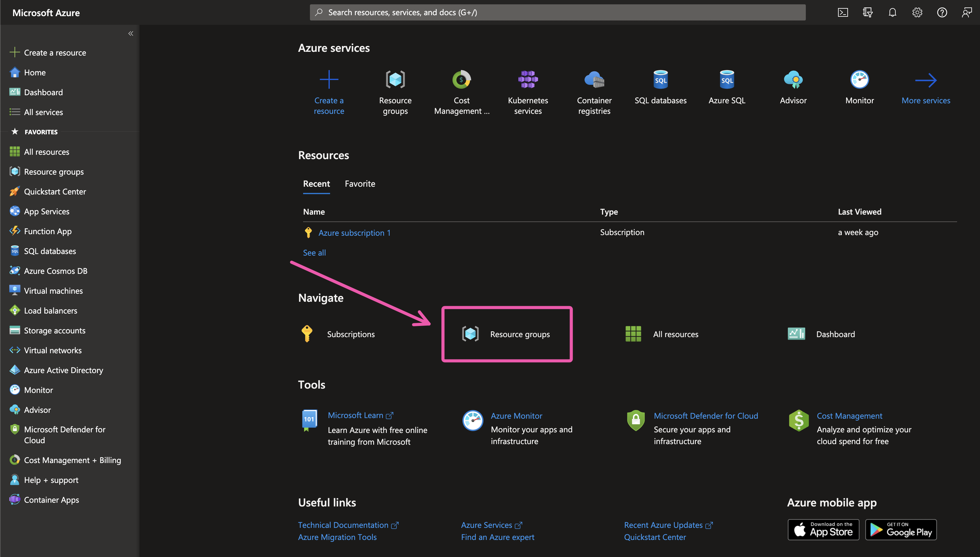980x557 pixels.
Task: Click the notifications bell icon
Action: click(892, 13)
